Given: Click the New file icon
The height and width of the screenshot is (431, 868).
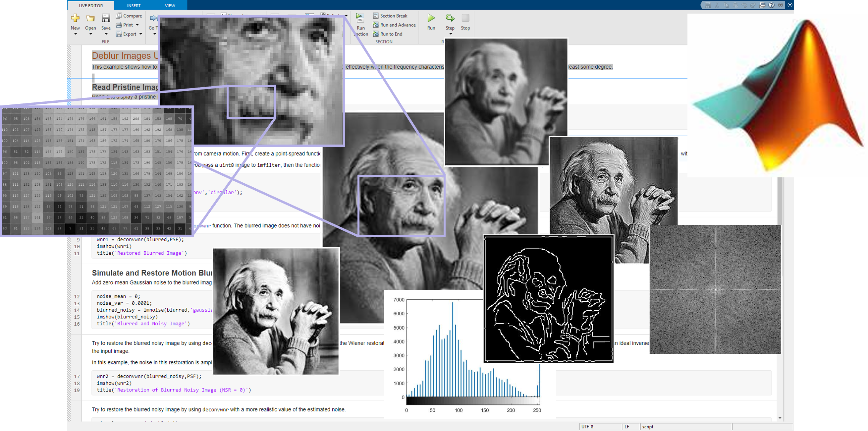Looking at the screenshot, I should click(x=75, y=18).
